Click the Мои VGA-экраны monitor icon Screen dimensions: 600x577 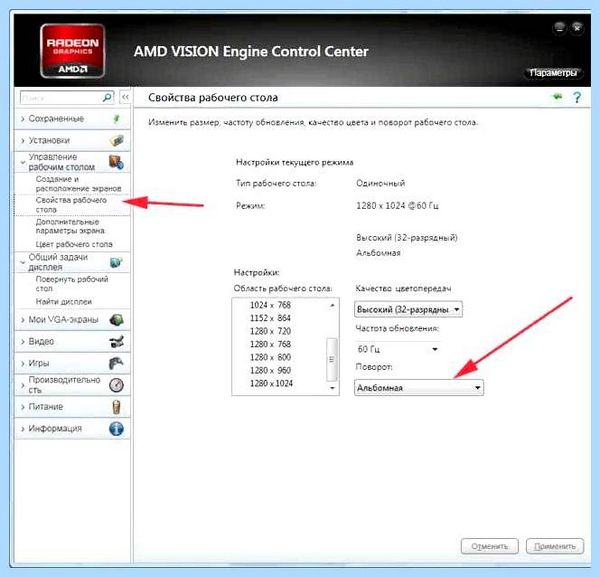pyautogui.click(x=116, y=320)
